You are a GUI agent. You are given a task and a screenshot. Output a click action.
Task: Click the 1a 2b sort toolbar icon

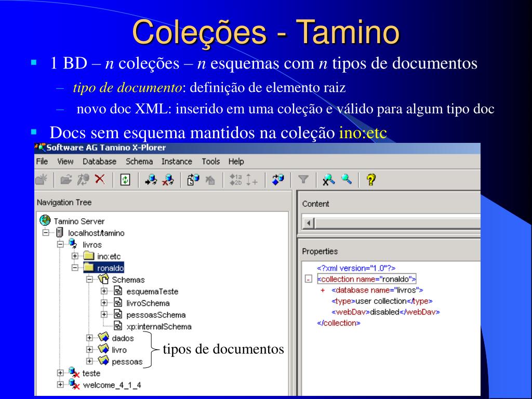[235, 179]
